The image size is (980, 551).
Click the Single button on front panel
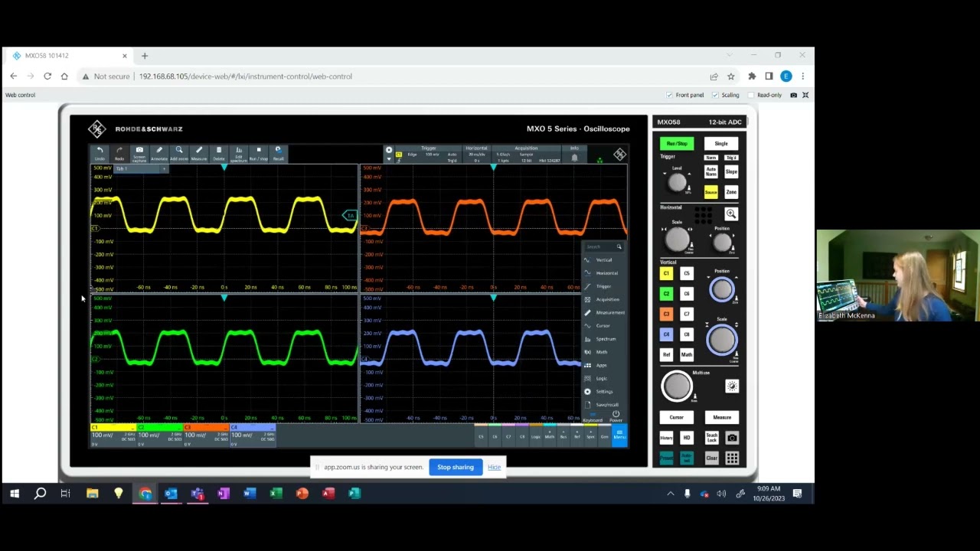[x=721, y=144]
